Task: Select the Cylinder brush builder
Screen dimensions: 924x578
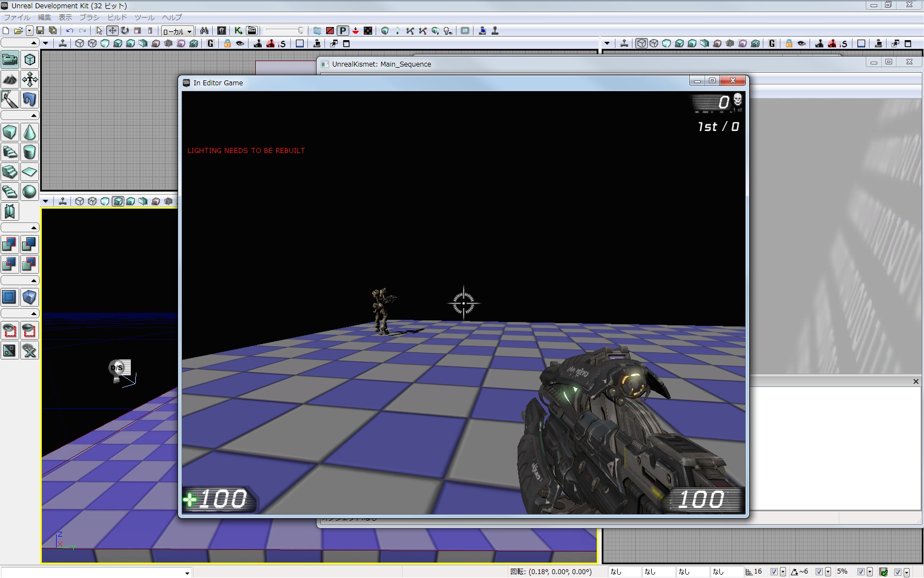Action: tap(30, 152)
